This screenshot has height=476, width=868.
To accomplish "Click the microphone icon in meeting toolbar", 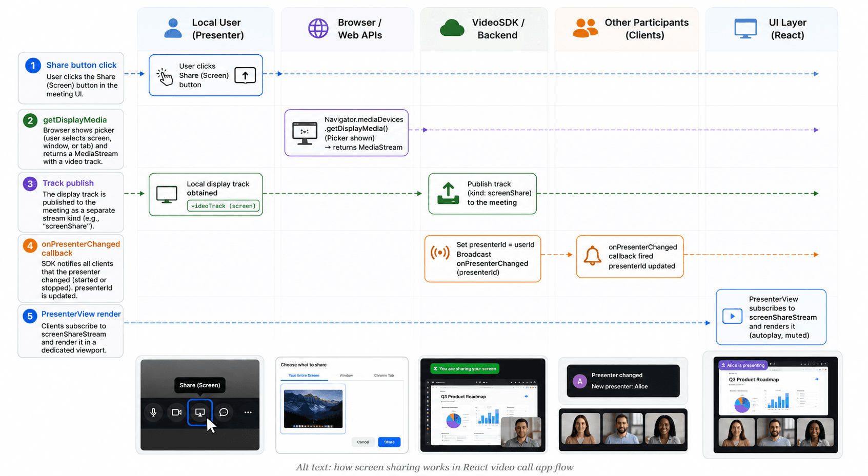I will tap(153, 412).
